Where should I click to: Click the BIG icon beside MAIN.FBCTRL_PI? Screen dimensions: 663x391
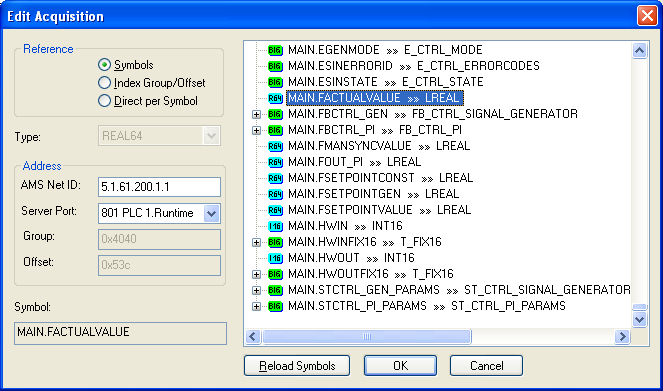(x=275, y=130)
